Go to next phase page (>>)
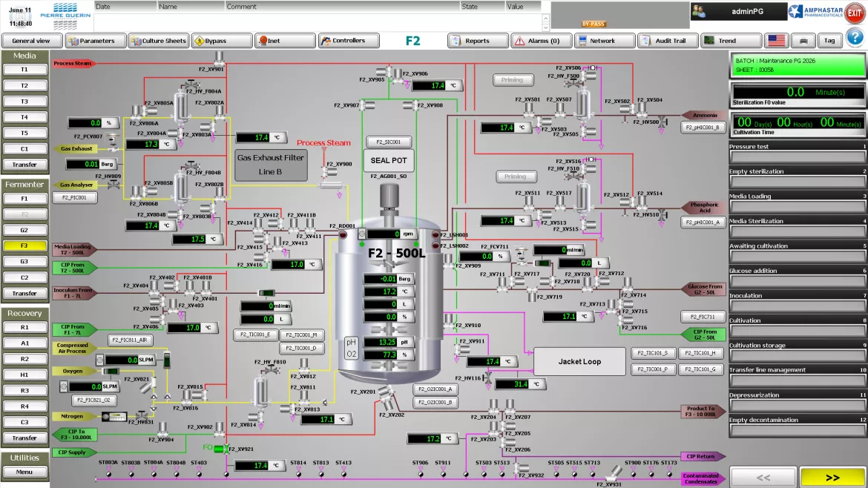Image resolution: width=868 pixels, height=488 pixels. click(x=832, y=477)
